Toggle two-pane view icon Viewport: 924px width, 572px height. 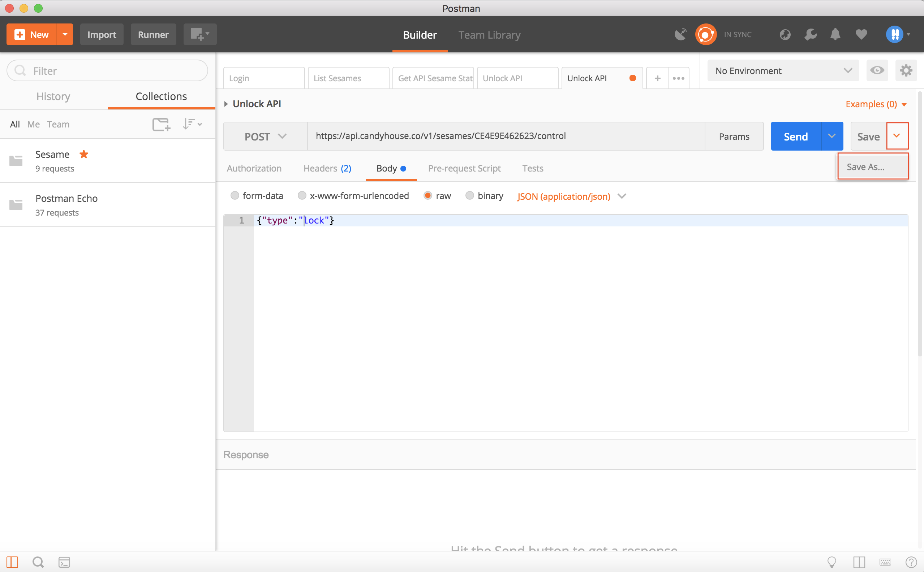pyautogui.click(x=859, y=562)
